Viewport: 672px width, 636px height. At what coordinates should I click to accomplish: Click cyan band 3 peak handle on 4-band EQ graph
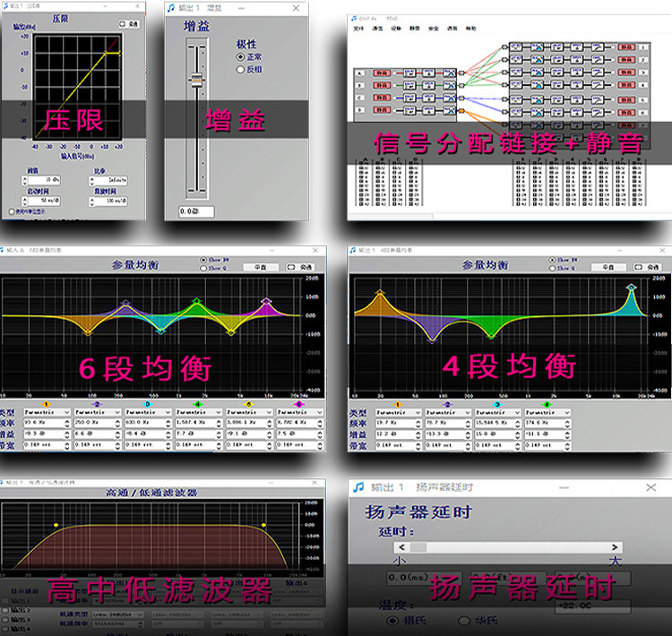[631, 288]
